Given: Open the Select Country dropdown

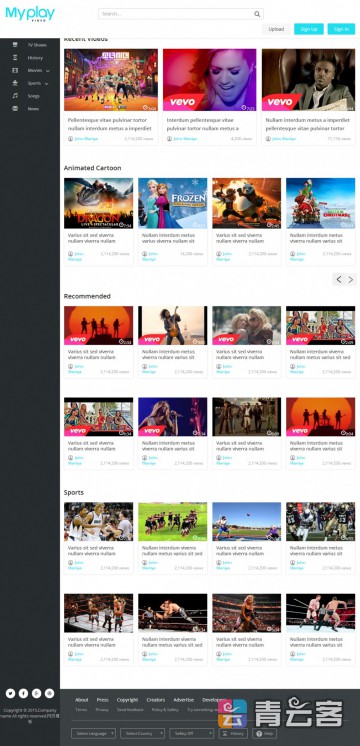Looking at the screenshot, I should tap(142, 733).
